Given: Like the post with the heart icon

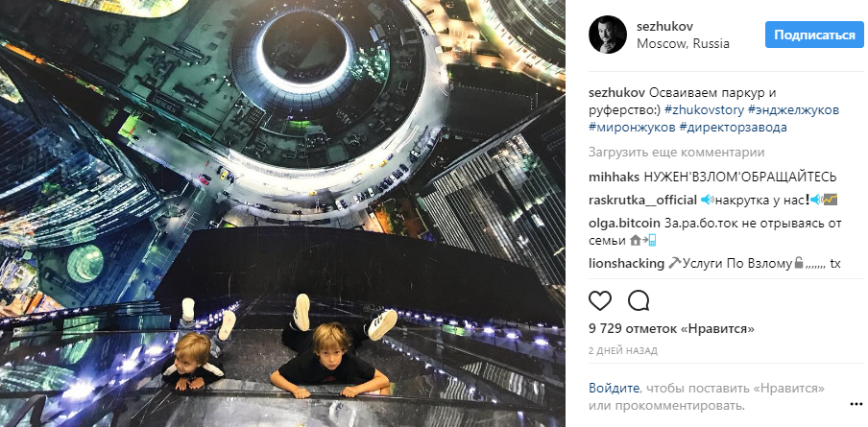Looking at the screenshot, I should tap(599, 301).
